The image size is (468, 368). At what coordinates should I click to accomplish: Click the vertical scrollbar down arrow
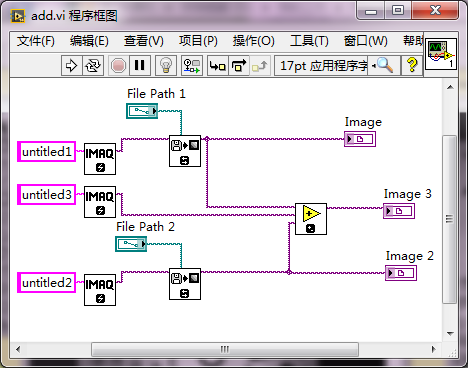point(450,334)
